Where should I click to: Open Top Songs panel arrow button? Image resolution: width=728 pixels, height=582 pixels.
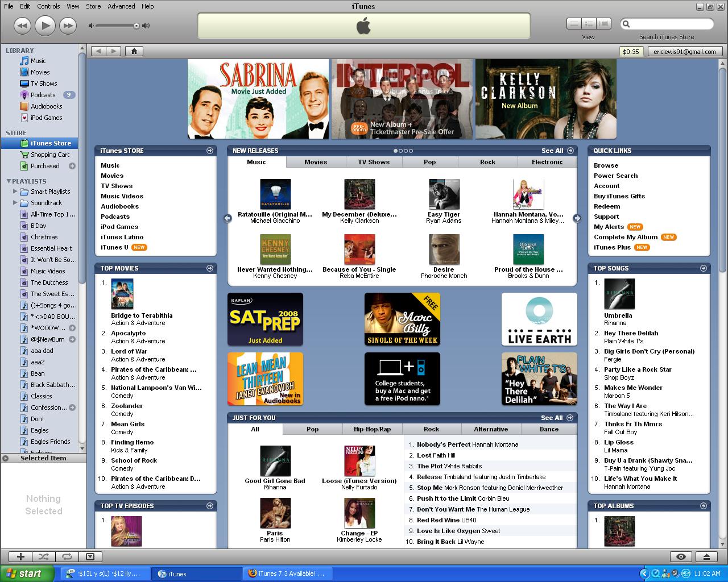click(x=704, y=268)
